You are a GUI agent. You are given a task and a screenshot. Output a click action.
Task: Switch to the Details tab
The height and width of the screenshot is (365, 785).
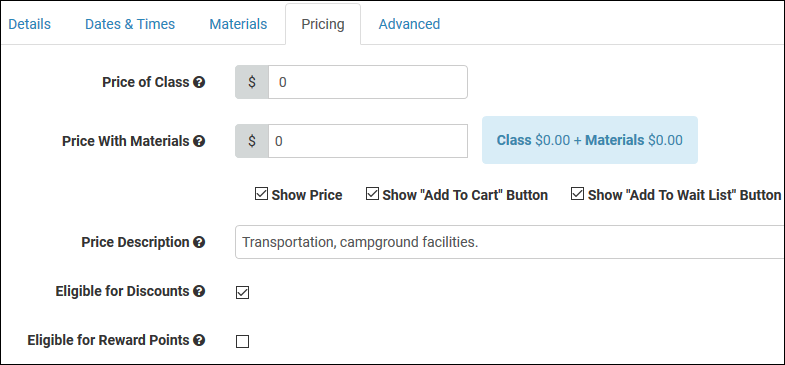click(x=30, y=24)
